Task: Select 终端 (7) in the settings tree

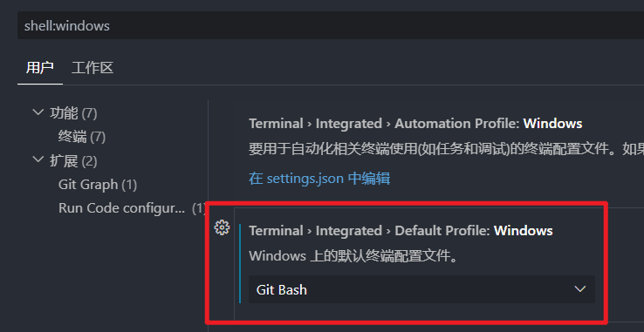Action: (x=82, y=137)
